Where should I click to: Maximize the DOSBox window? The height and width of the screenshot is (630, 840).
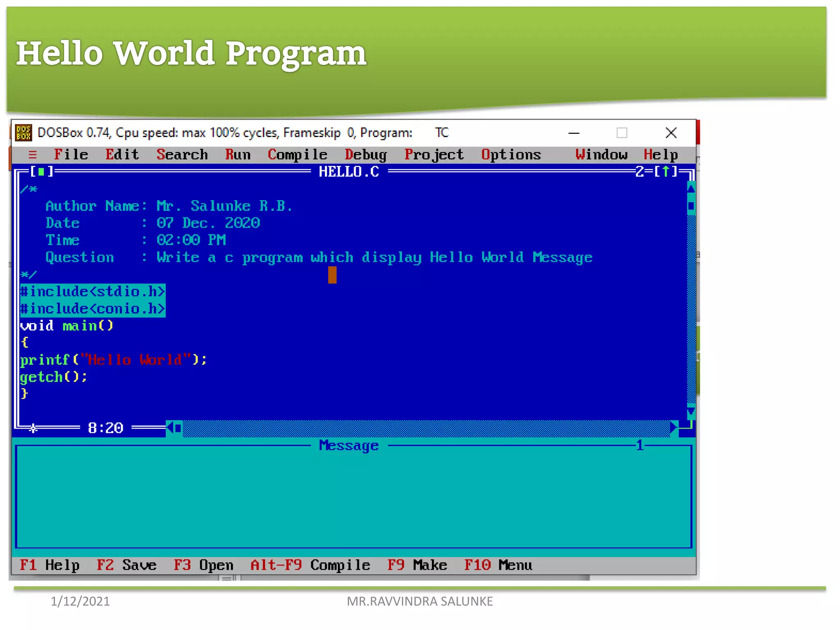click(622, 133)
